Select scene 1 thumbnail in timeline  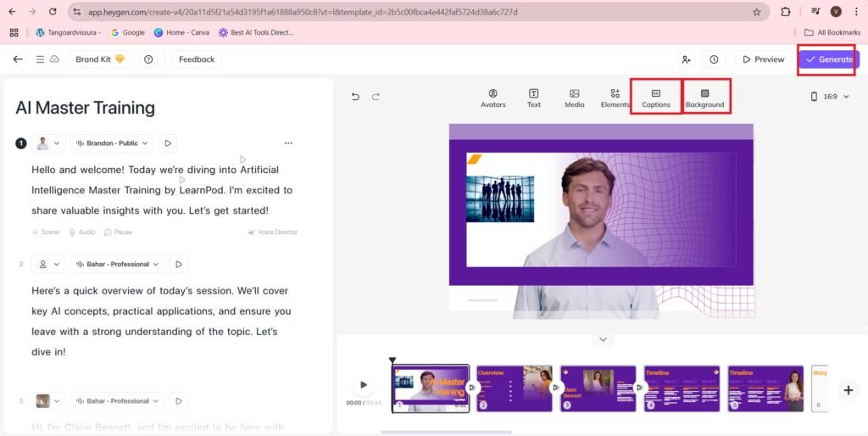[431, 388]
